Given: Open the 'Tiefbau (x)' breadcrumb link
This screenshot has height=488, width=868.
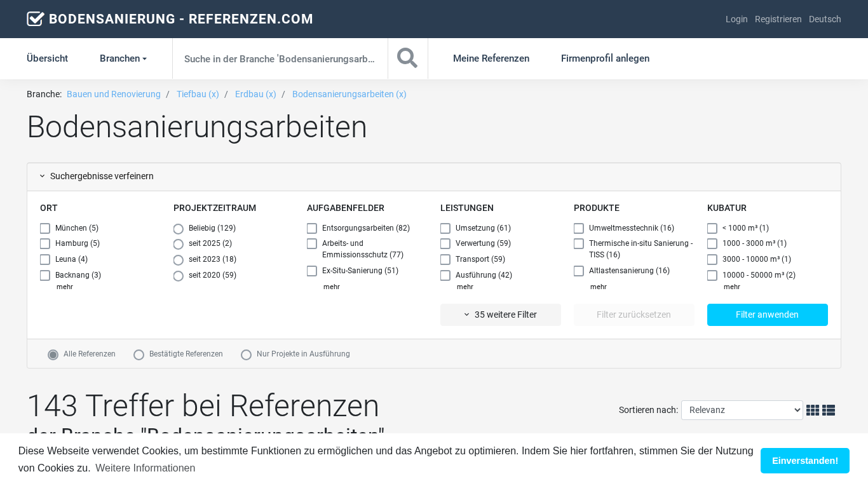Looking at the screenshot, I should click(x=198, y=94).
